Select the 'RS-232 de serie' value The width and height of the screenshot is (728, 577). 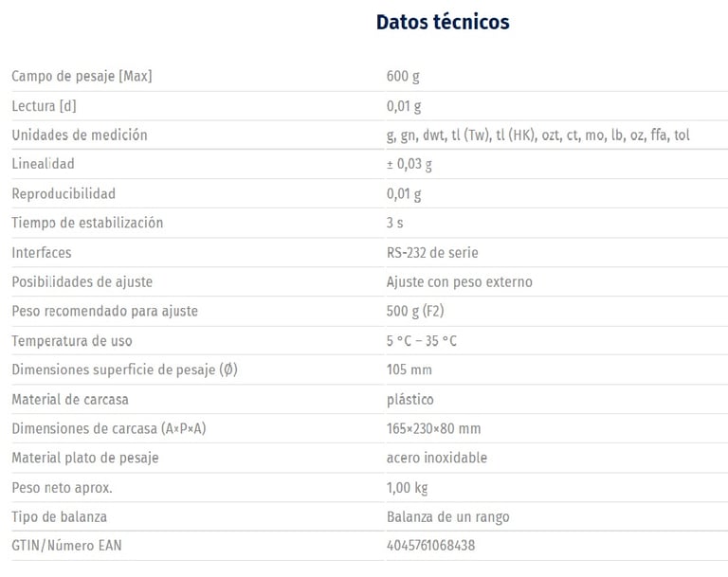pyautogui.click(x=432, y=252)
